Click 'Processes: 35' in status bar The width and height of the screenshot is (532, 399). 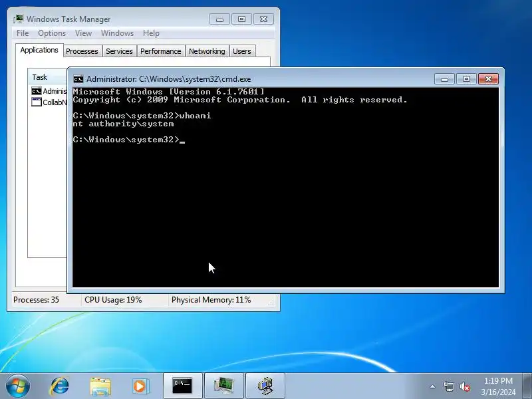36,300
